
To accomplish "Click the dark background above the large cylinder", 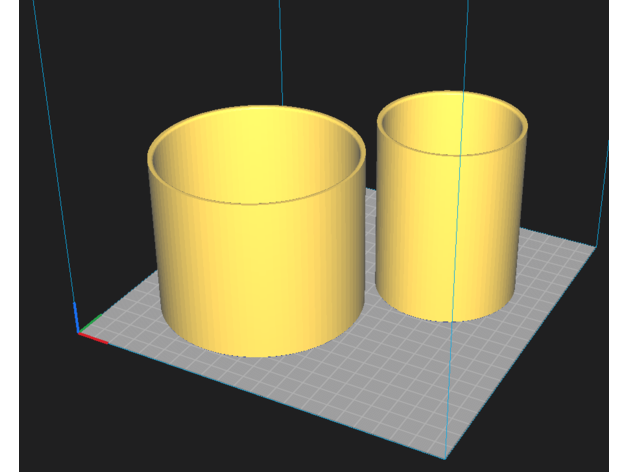I will (180, 50).
